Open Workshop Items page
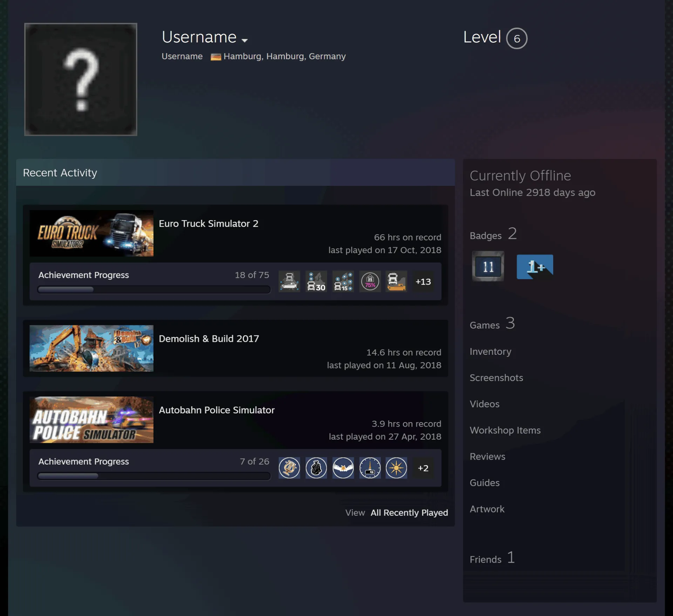673x616 pixels. coord(505,431)
